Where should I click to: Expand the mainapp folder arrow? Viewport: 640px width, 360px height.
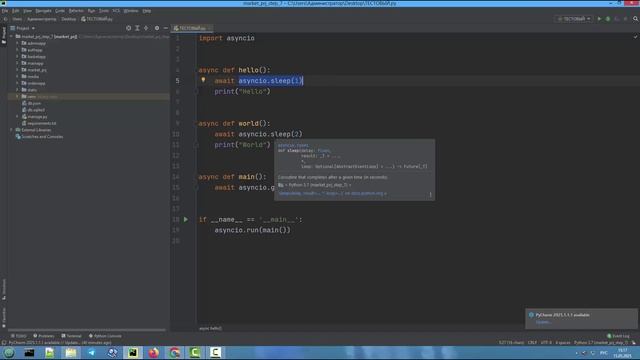18,63
